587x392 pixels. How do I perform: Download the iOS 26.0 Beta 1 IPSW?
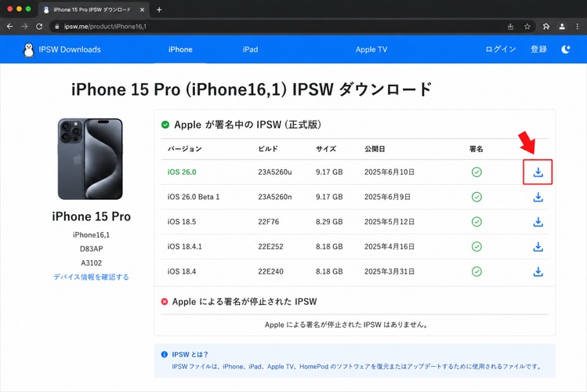pos(538,197)
